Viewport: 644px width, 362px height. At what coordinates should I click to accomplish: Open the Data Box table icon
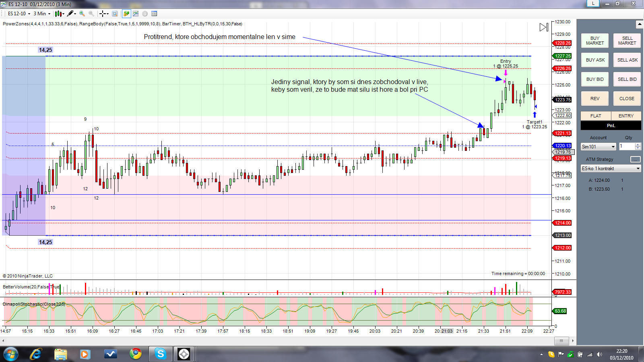[154, 14]
